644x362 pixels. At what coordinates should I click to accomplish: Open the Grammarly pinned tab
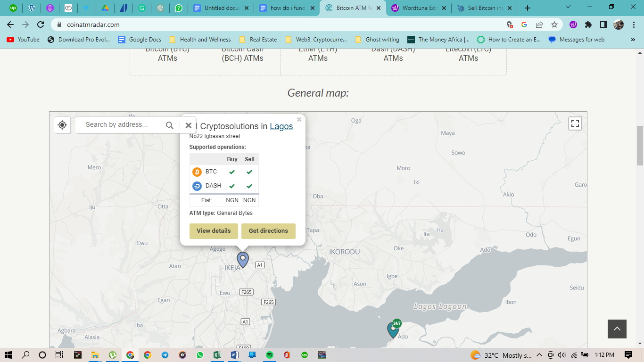pos(142,8)
